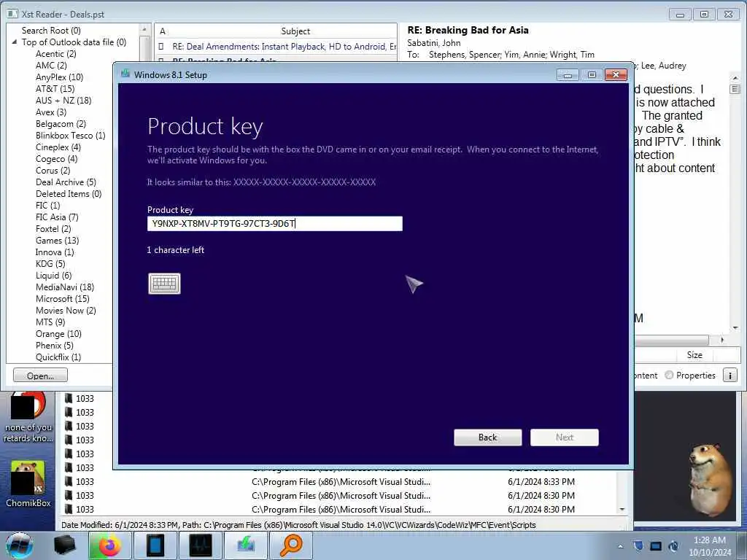Sort messages by Subject column header
The width and height of the screenshot is (747, 560).
tap(295, 31)
